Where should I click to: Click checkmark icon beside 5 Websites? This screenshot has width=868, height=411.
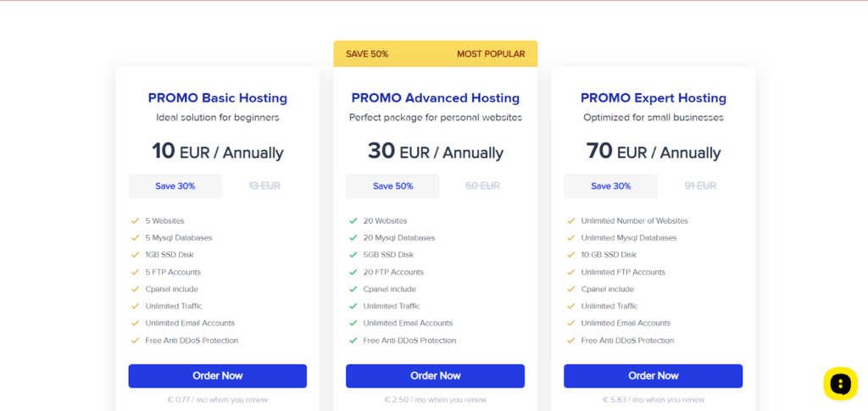pyautogui.click(x=135, y=220)
